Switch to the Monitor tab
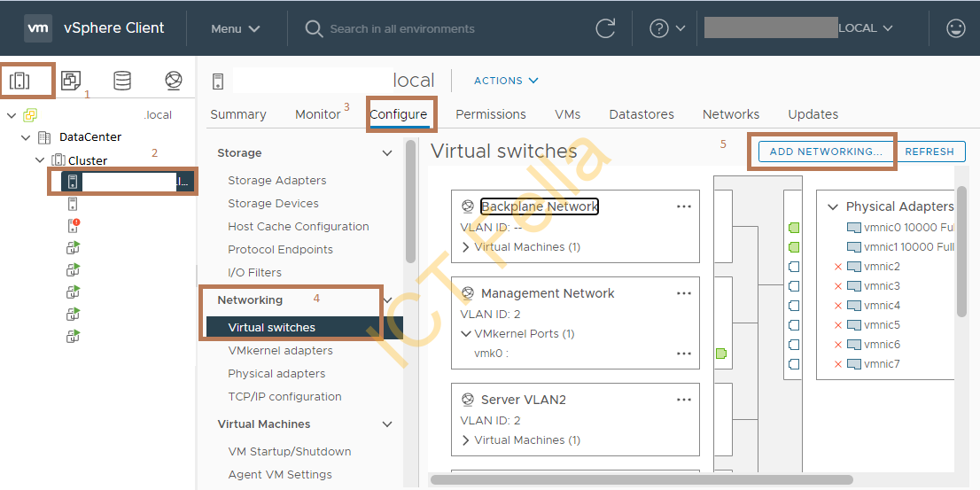 click(x=318, y=114)
